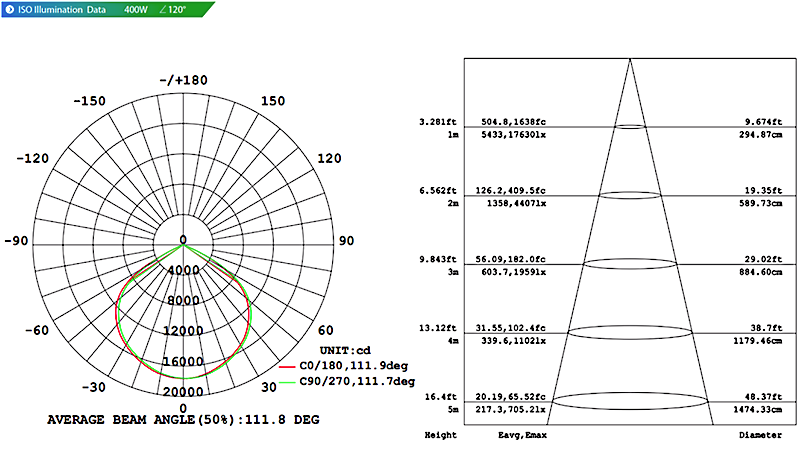The width and height of the screenshot is (800, 449).
Task: Click the '8000' candela ring label
Action: coord(183,301)
